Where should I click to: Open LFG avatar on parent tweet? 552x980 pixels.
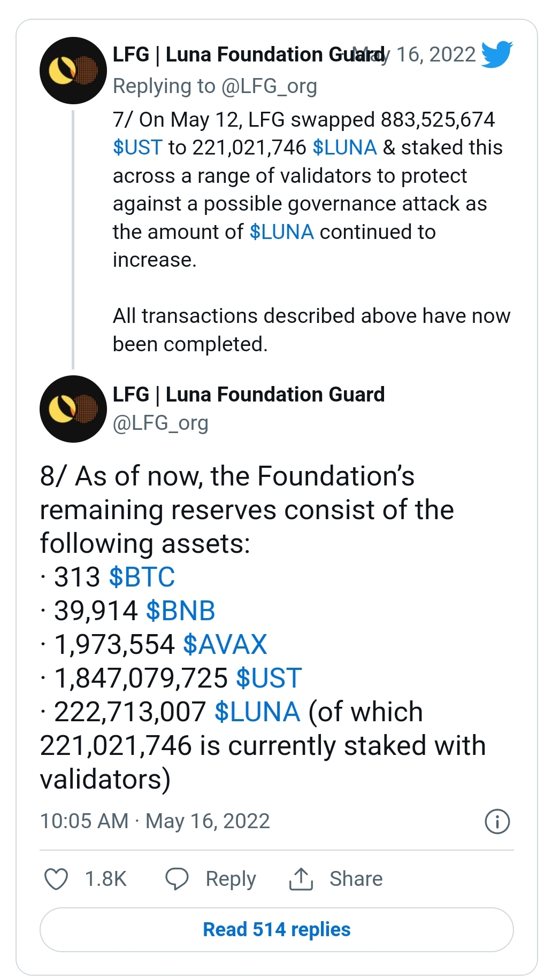73,71
